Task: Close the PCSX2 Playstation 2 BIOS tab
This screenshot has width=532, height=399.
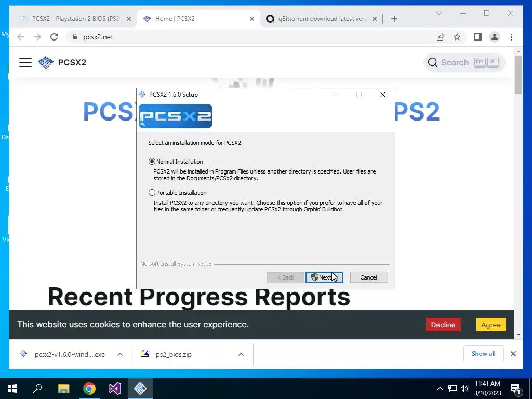Action: click(x=129, y=19)
